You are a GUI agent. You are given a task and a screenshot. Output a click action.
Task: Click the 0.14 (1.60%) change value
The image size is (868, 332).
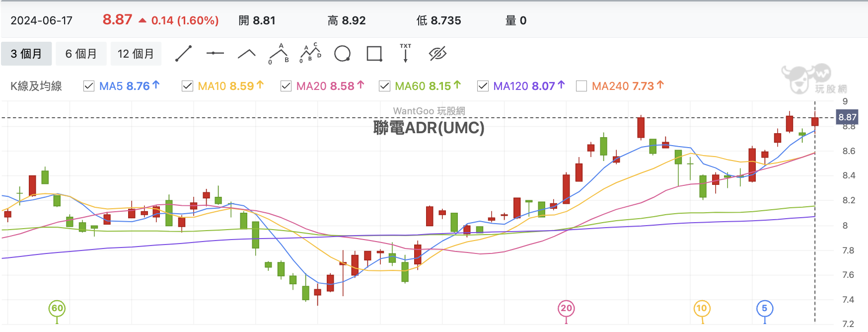click(185, 20)
